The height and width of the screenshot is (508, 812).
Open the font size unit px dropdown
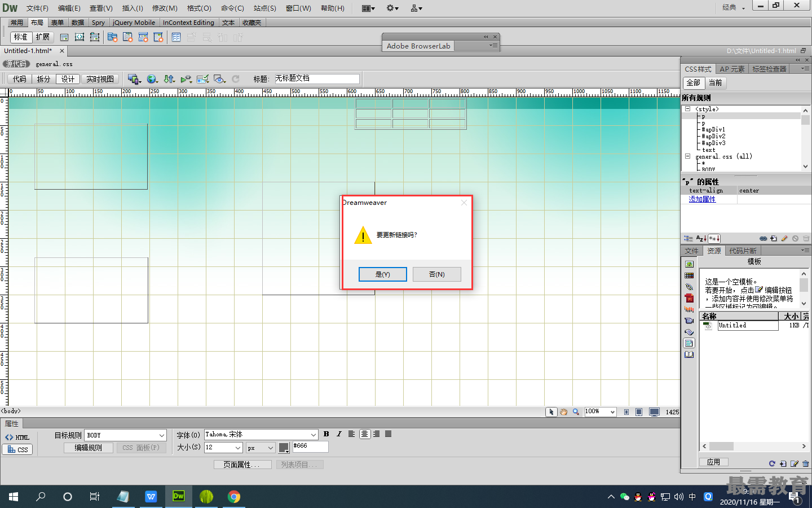click(261, 448)
